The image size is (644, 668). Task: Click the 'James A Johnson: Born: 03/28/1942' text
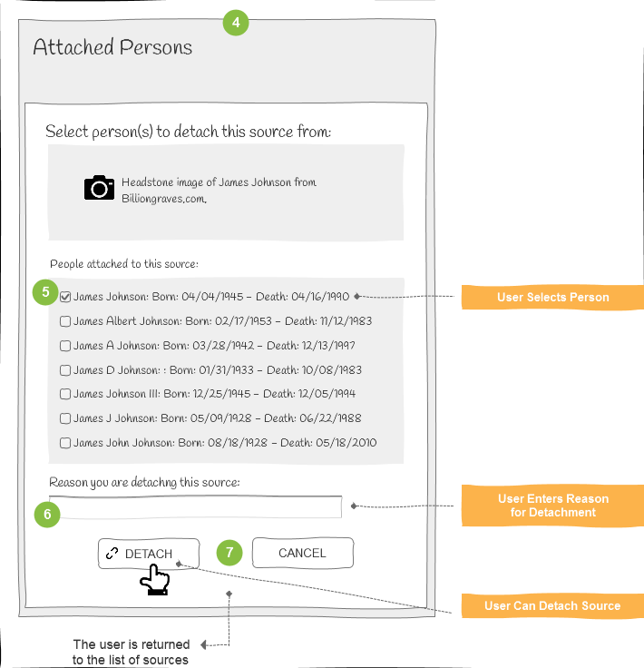(x=163, y=345)
